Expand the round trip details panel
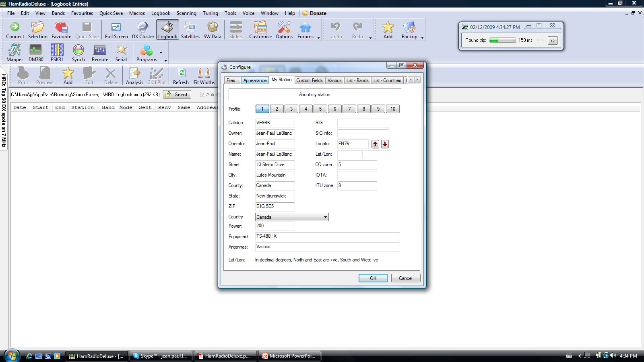644x362 pixels. [x=553, y=40]
